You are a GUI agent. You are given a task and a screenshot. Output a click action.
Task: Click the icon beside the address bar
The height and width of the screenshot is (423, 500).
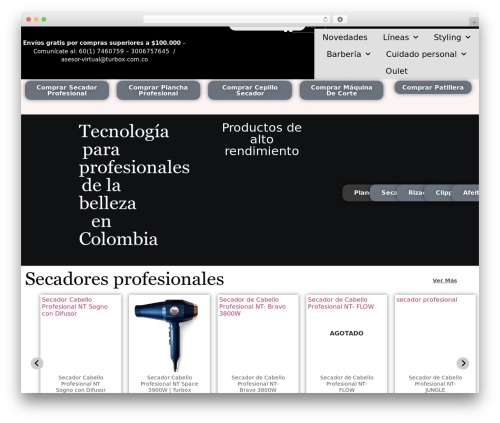340,19
